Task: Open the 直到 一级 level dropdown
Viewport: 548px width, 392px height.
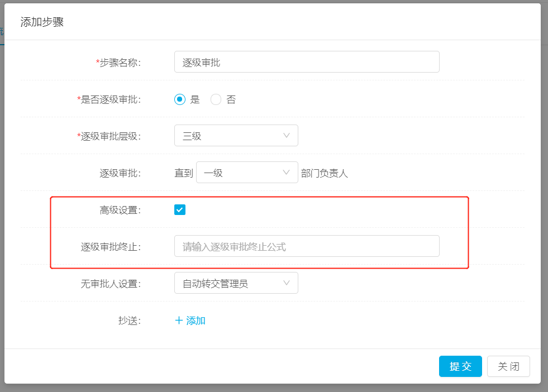Action: click(247, 172)
